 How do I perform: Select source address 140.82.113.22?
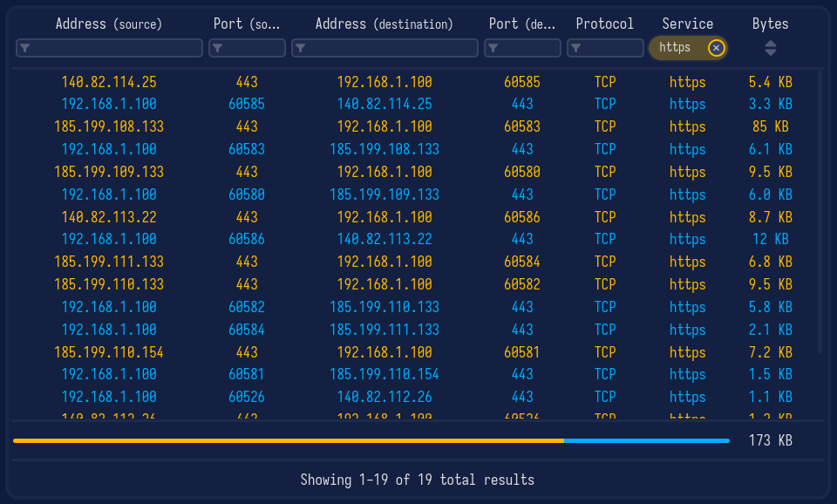pyautogui.click(x=109, y=218)
